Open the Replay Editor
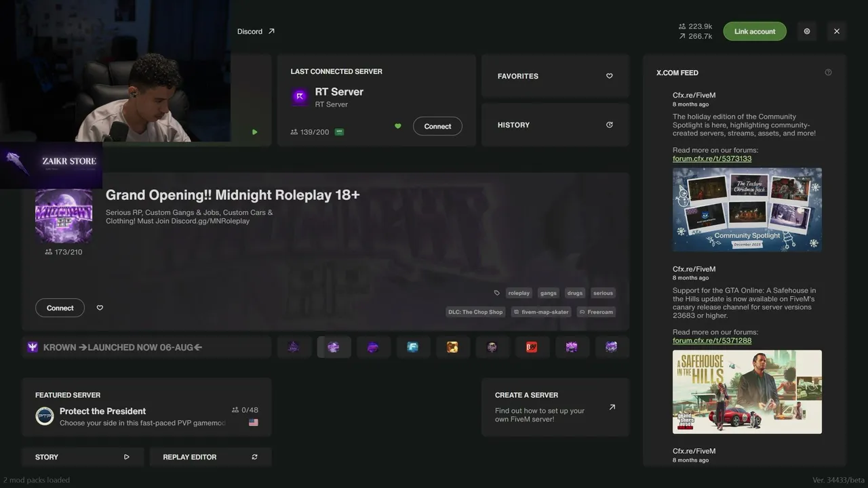The height and width of the screenshot is (488, 868). point(210,457)
